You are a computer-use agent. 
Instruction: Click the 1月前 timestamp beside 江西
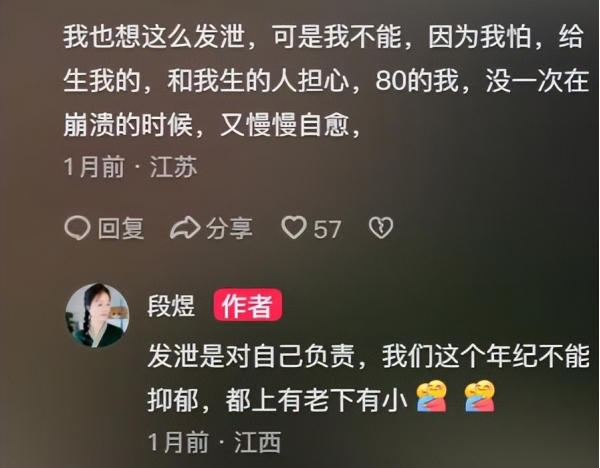pyautogui.click(x=178, y=442)
